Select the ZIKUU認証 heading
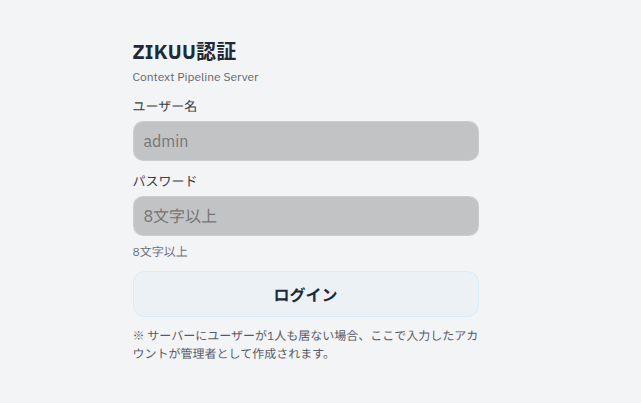 click(184, 52)
